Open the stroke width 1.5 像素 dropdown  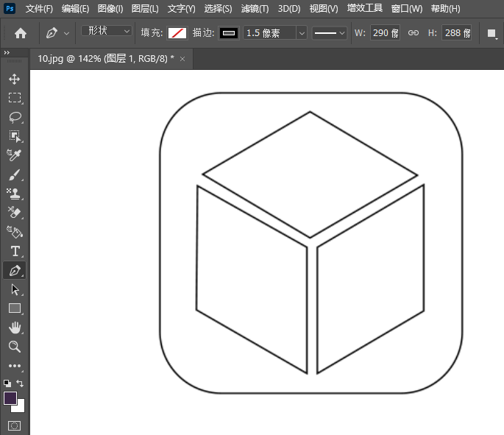coord(302,33)
